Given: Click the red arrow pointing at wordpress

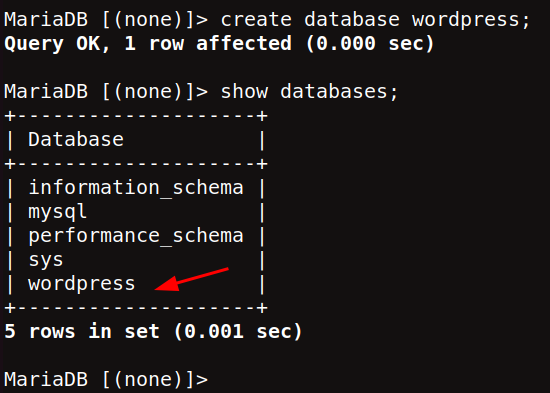Looking at the screenshot, I should pos(192,280).
